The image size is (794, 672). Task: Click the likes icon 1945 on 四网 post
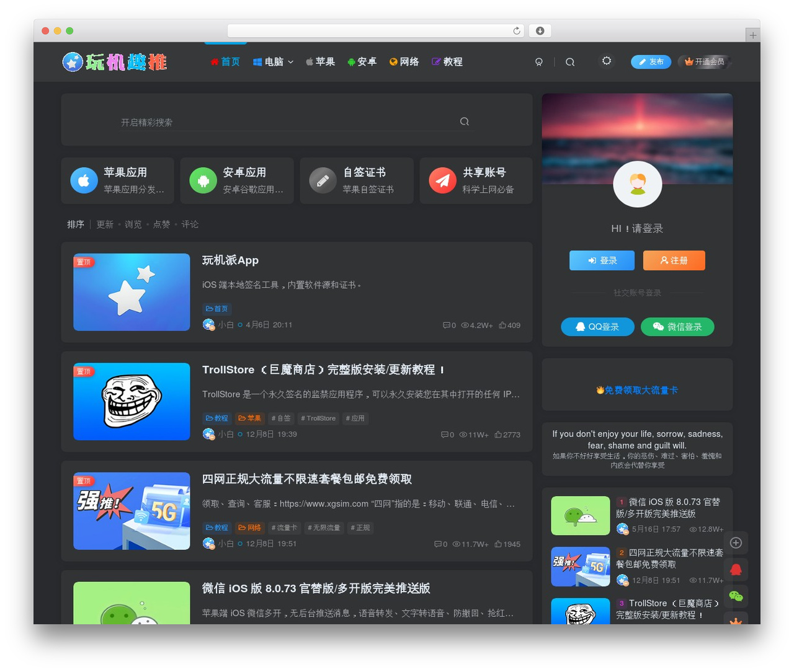point(507,544)
